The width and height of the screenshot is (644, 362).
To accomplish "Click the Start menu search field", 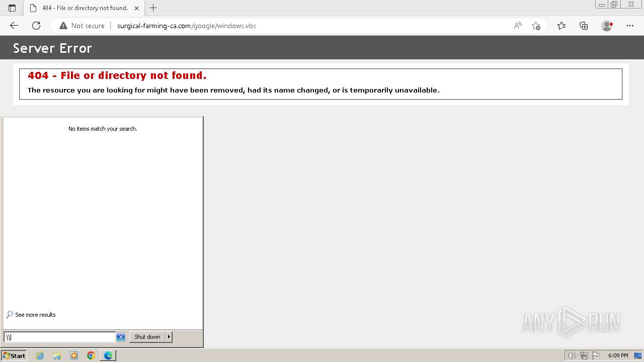I will 60,337.
